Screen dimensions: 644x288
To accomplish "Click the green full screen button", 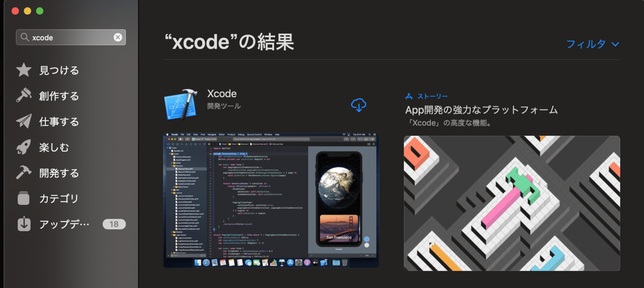I will (40, 11).
